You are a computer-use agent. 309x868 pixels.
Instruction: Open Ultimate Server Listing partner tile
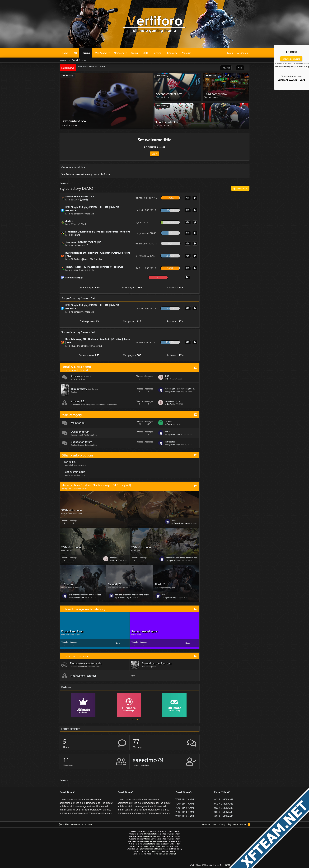click(x=174, y=705)
